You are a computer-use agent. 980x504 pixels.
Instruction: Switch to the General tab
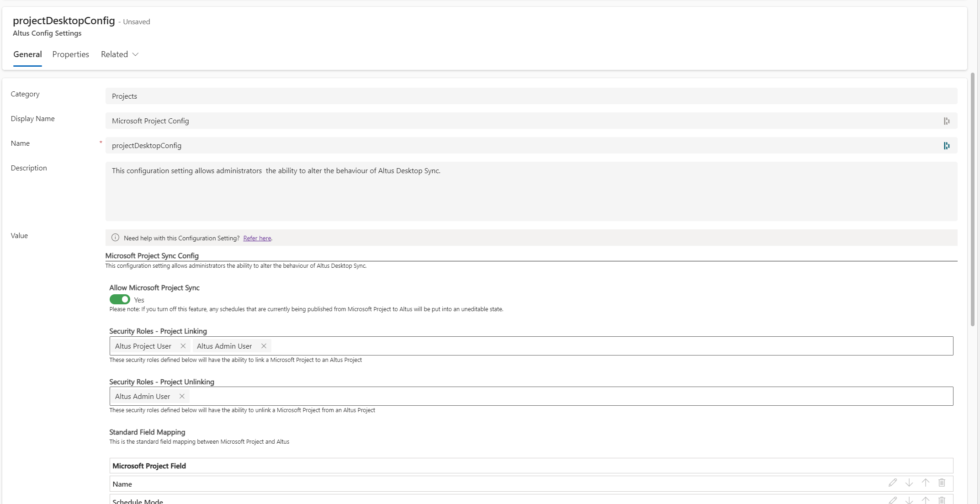(27, 54)
